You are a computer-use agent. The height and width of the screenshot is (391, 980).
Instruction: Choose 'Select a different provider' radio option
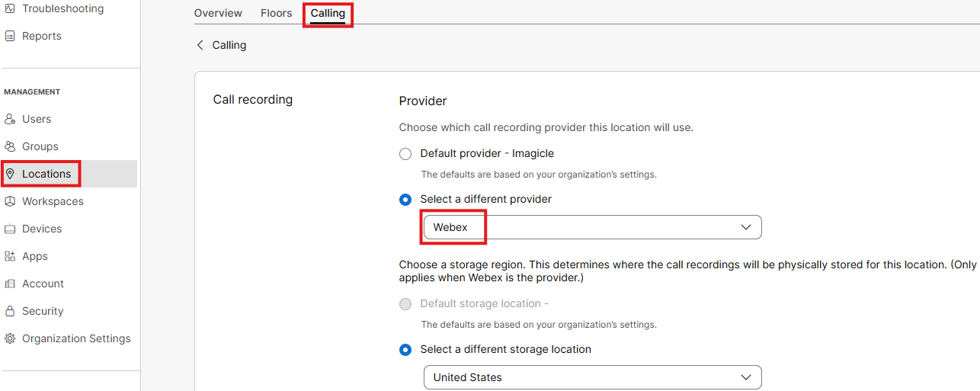coord(405,200)
